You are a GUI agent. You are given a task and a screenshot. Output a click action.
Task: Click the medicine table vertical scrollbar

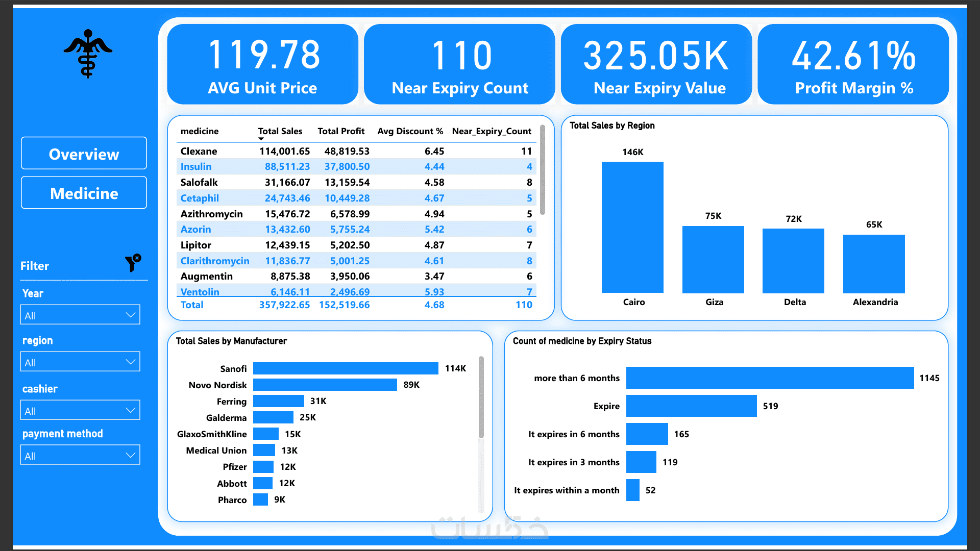coord(542,170)
